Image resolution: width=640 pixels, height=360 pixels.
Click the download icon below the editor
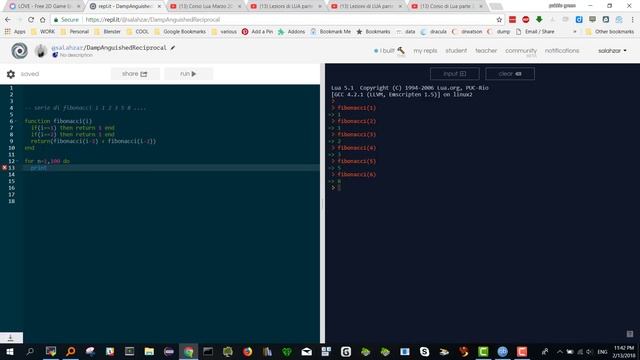11,338
